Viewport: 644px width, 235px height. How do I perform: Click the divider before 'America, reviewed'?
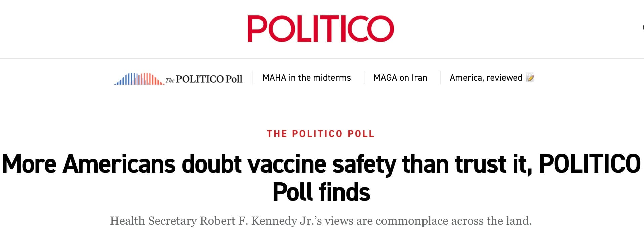click(440, 78)
